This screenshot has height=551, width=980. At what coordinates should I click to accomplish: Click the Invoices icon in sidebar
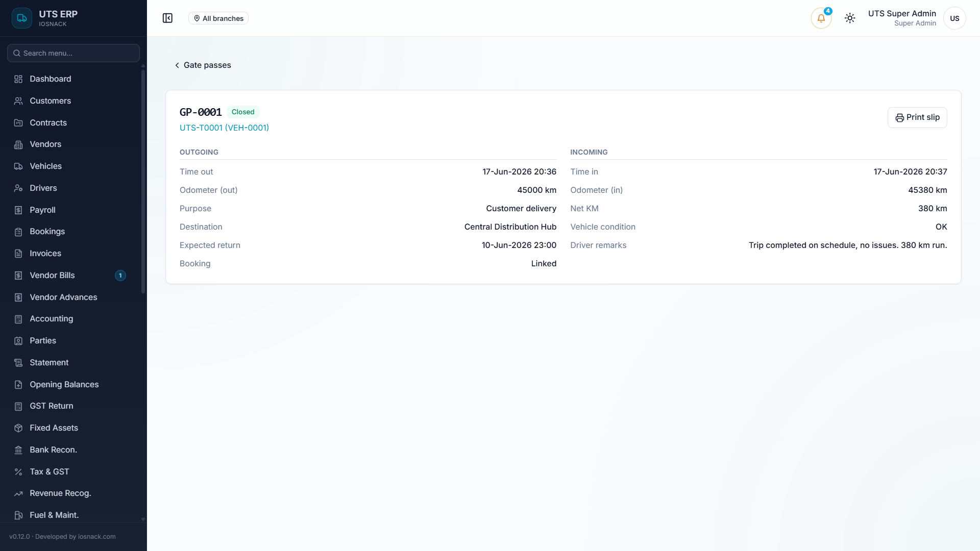pos(18,254)
